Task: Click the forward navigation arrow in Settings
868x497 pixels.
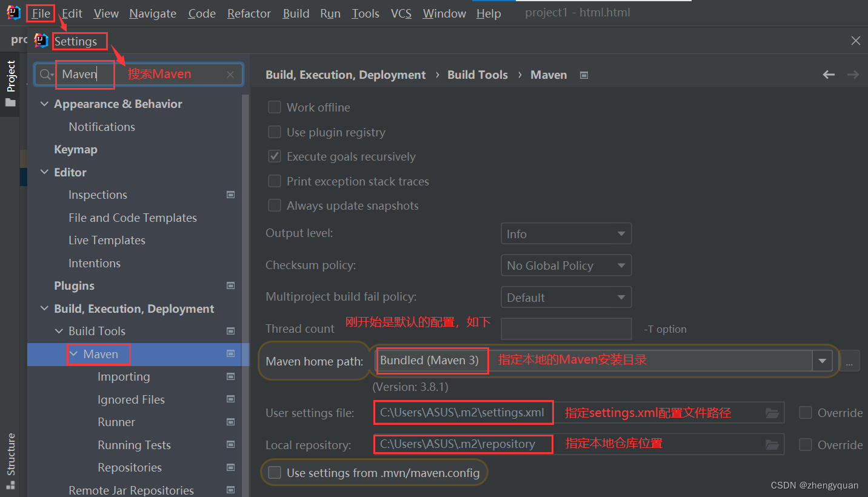Action: [x=853, y=75]
